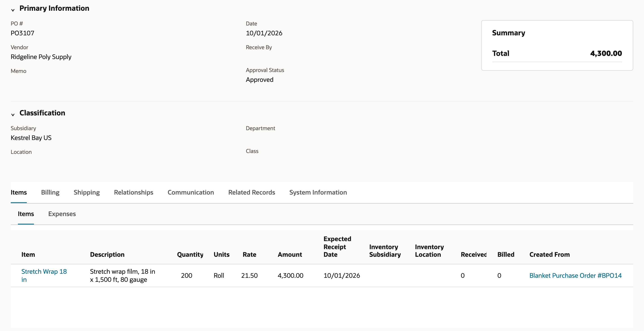Screen dimensions: 644x331
Task: Open Blanket Purchase Order #BPO14 link
Action: (575, 275)
